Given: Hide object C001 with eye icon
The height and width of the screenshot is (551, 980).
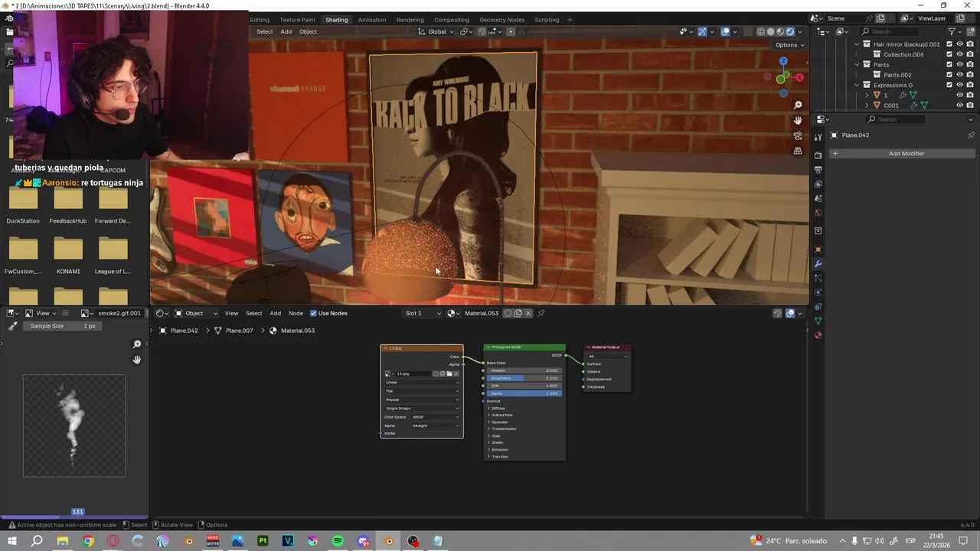Looking at the screenshot, I should (959, 105).
